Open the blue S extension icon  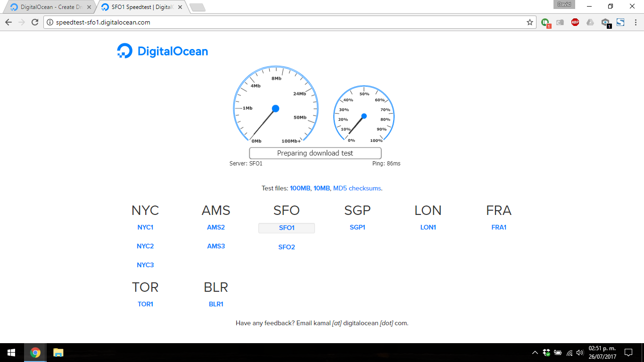point(620,22)
